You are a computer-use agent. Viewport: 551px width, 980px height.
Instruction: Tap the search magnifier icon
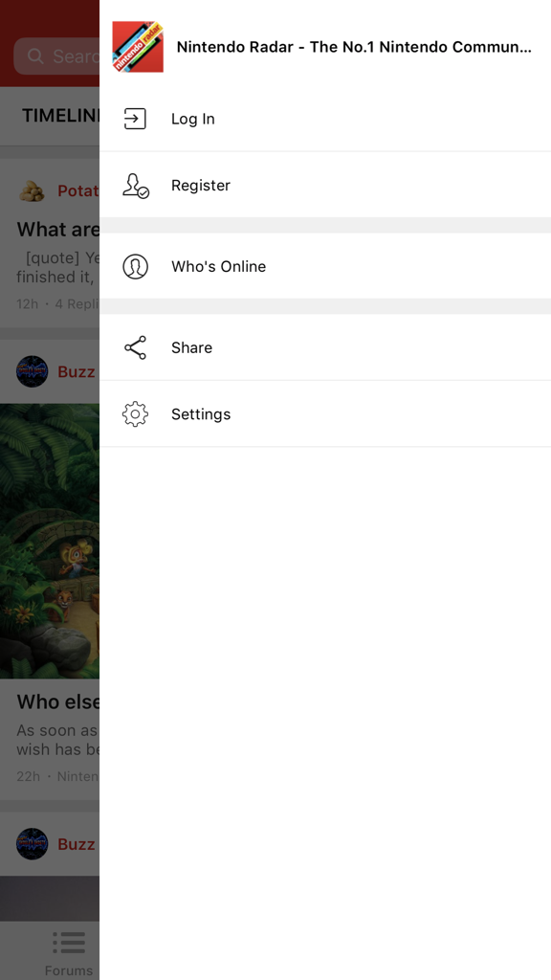click(35, 56)
